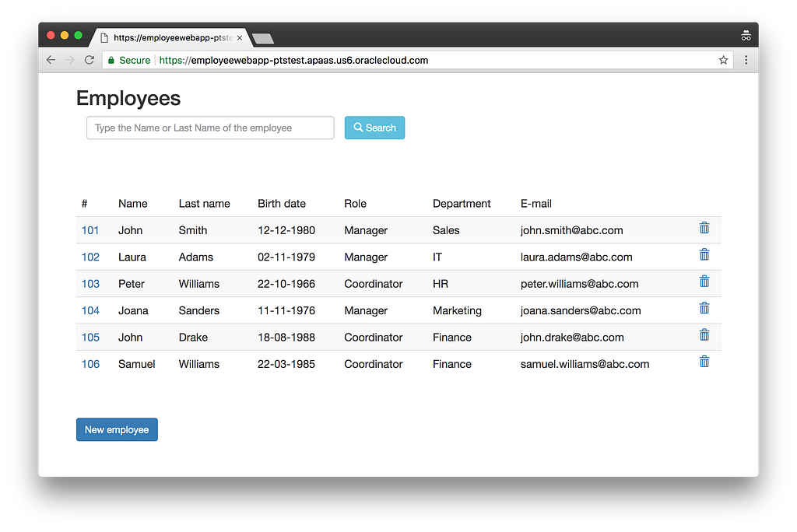Delete John Drake via trash icon

coord(704,335)
